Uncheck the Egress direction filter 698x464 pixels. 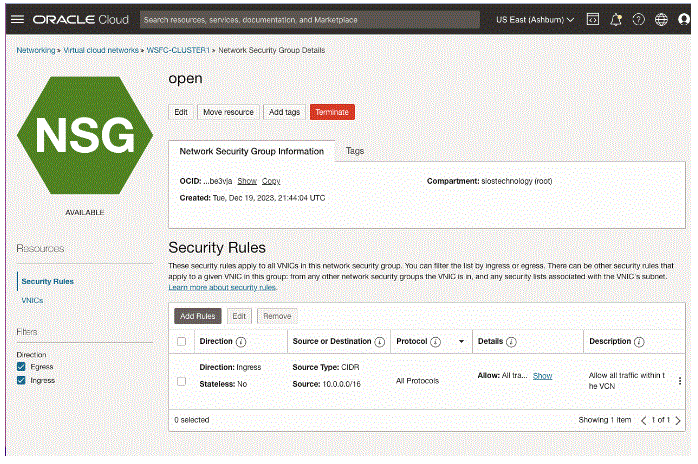(x=22, y=367)
